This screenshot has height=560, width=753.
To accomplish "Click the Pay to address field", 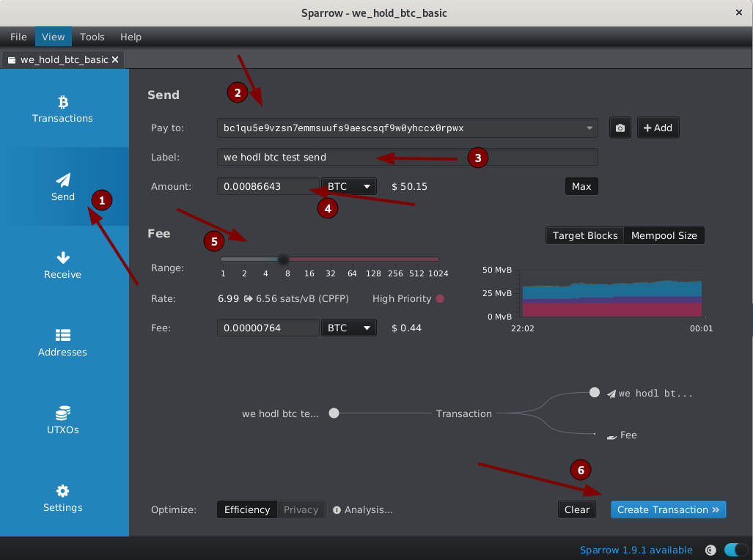I will coord(407,128).
